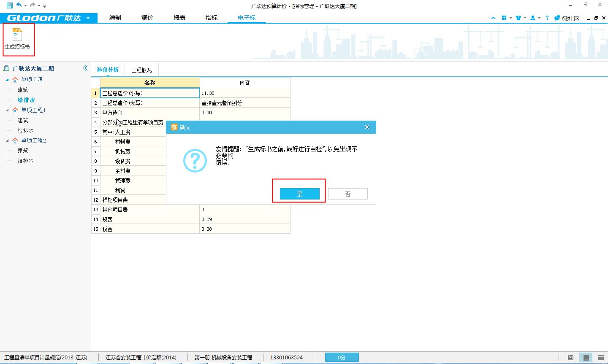Image resolution: width=608 pixels, height=364 pixels.
Task: Click the 0分 score progress bar
Action: [342, 357]
